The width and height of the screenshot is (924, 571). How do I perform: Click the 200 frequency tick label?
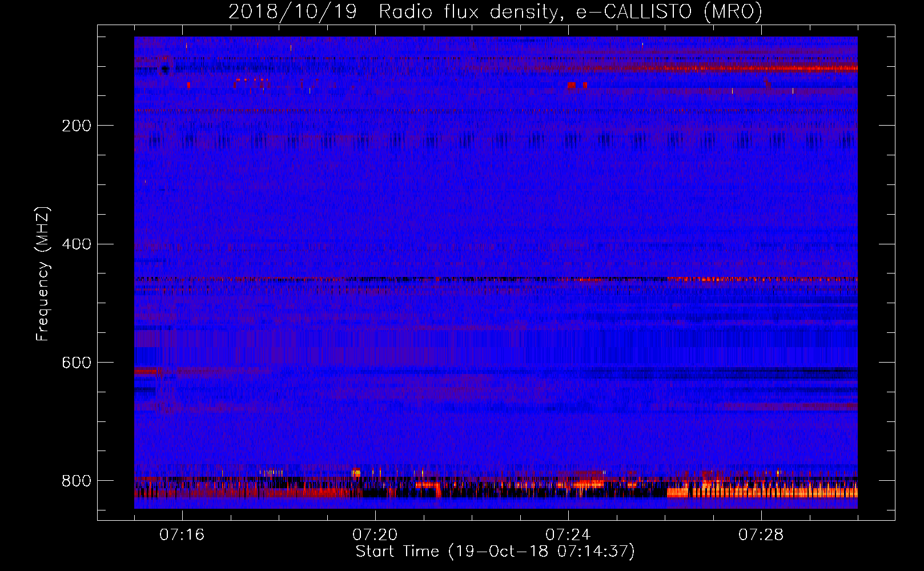coord(77,126)
